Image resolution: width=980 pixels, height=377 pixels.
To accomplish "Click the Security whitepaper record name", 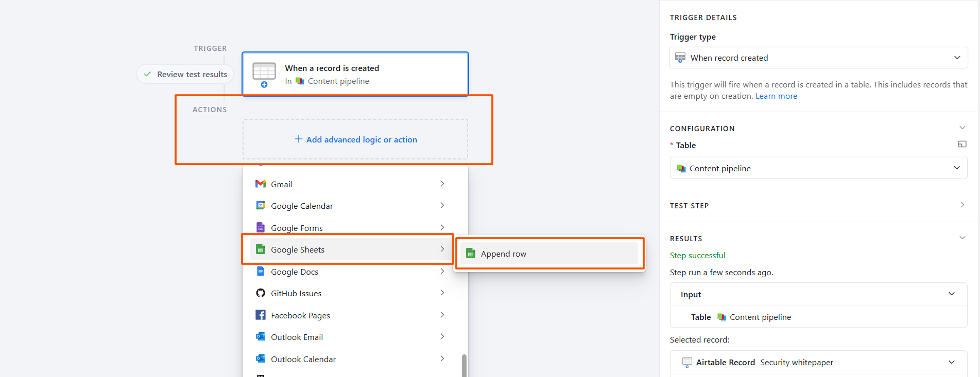I will [x=797, y=362].
